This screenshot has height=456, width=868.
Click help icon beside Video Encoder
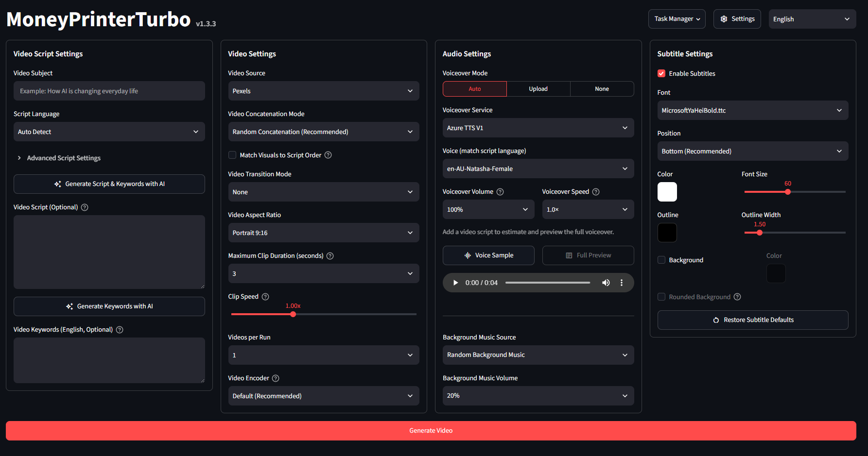[276, 378]
